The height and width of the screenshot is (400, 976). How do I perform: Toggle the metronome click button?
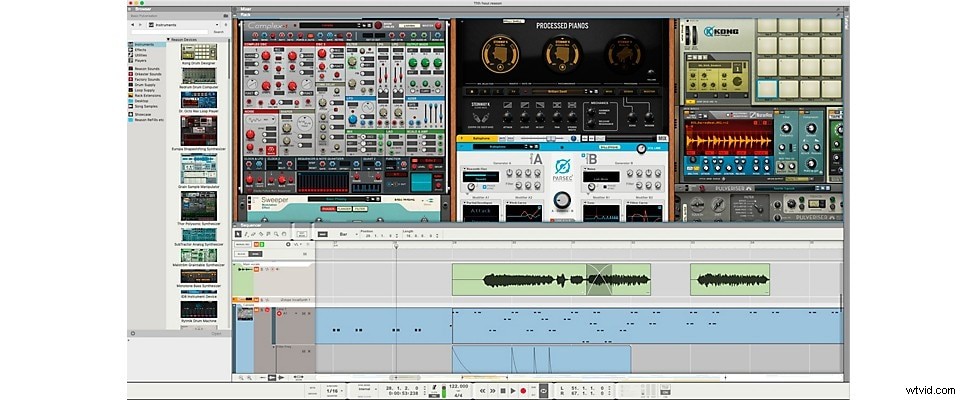tap(434, 388)
